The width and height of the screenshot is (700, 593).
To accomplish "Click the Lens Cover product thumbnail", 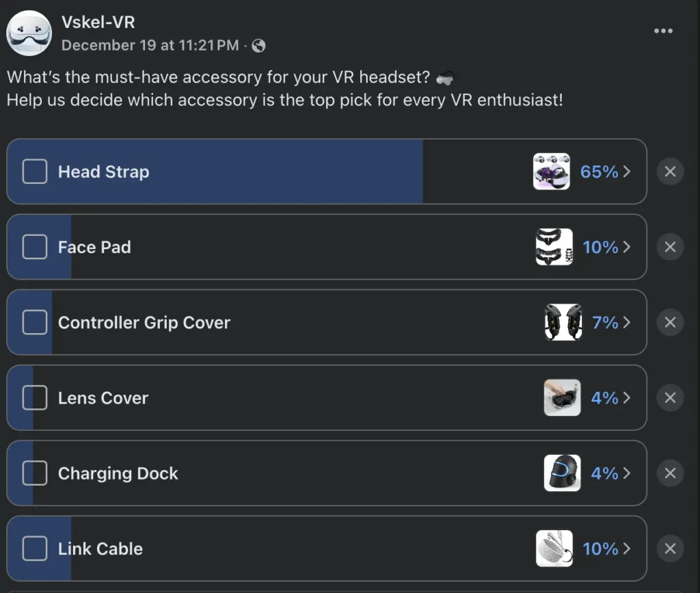I will point(562,398).
